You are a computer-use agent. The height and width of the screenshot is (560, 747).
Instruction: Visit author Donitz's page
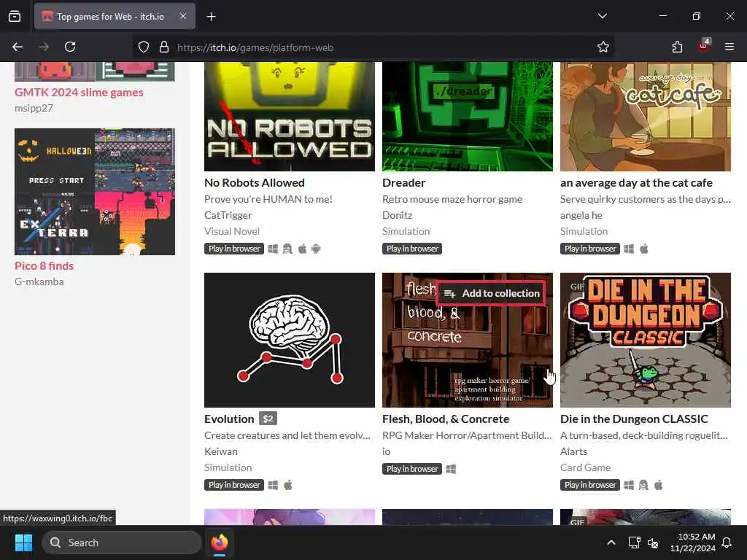(x=398, y=215)
